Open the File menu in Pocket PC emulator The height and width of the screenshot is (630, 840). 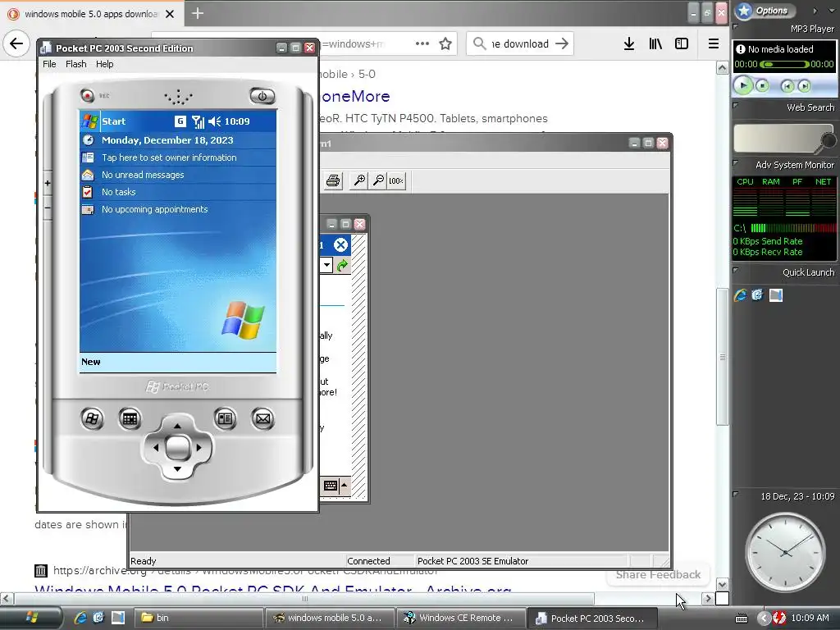[x=49, y=64]
